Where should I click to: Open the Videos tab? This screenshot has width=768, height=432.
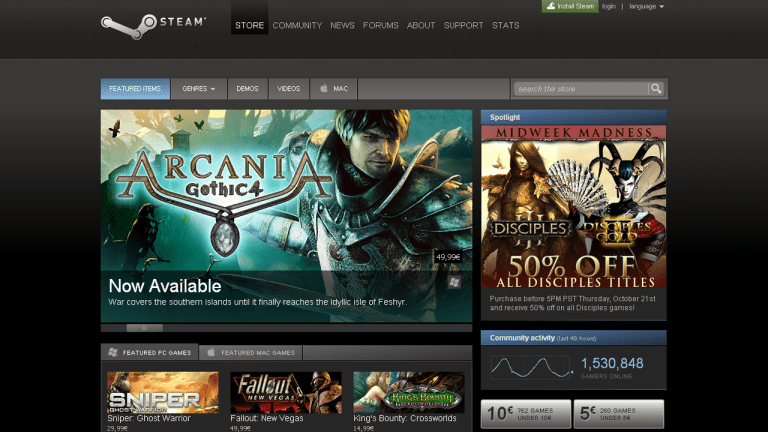coord(288,89)
